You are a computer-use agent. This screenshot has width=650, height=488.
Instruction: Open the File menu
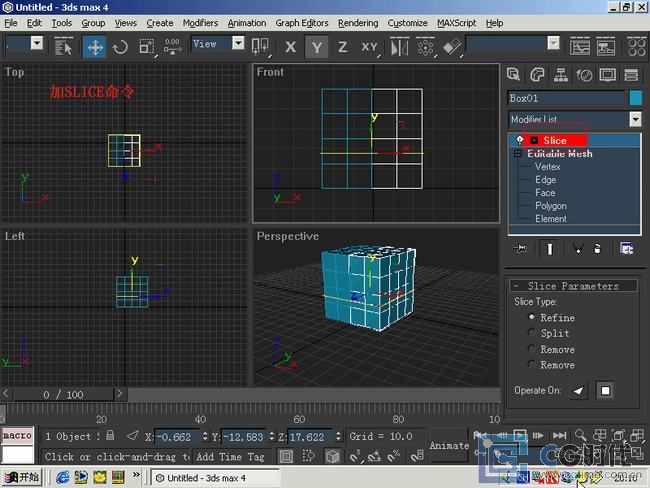pyautogui.click(x=11, y=23)
